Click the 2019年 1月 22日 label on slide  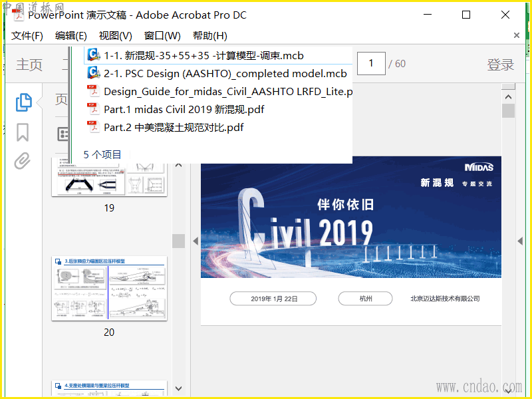tap(274, 299)
